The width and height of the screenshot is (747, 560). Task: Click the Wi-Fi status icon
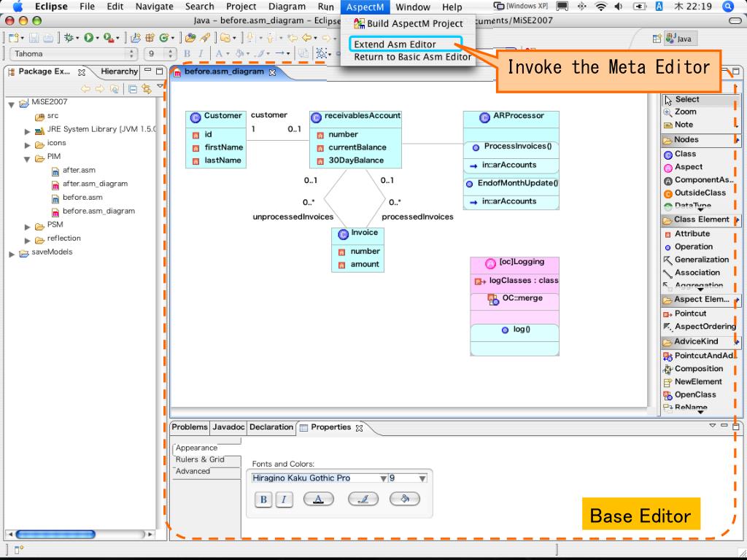click(601, 7)
